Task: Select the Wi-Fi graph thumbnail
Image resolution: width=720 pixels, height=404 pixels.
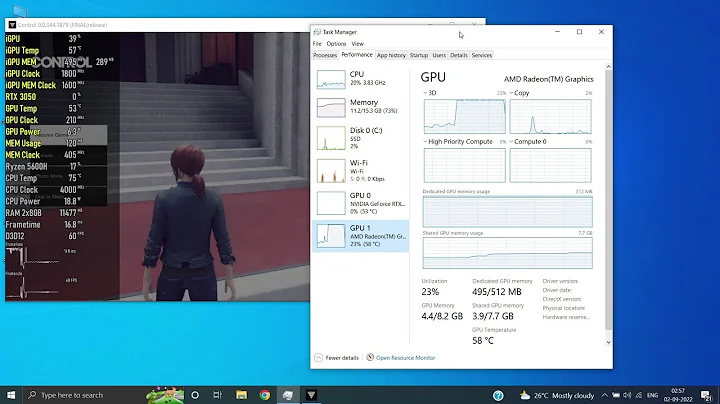Action: point(331,171)
